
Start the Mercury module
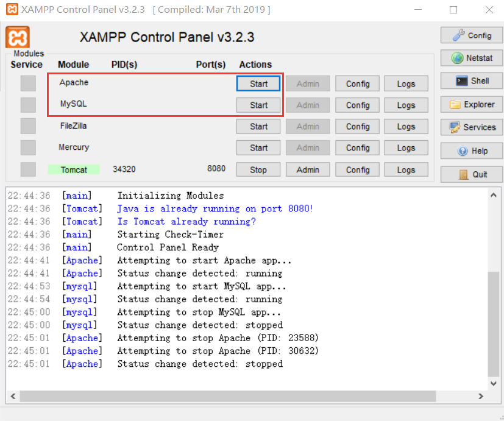(x=258, y=147)
